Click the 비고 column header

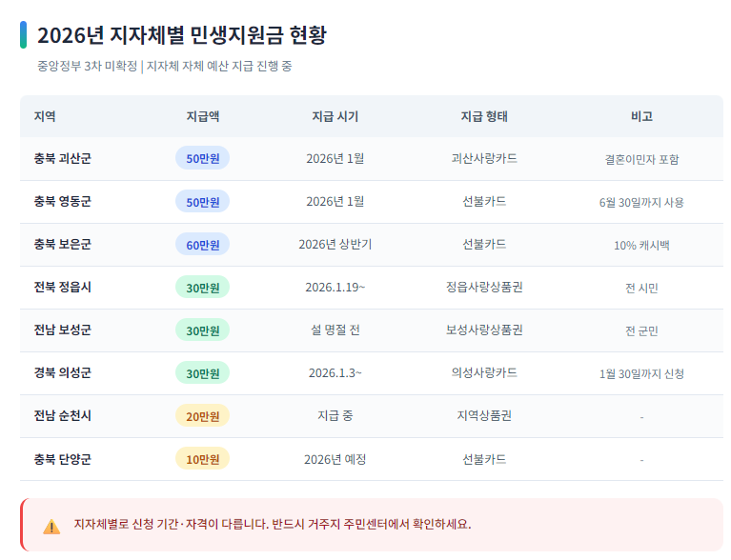(x=641, y=116)
